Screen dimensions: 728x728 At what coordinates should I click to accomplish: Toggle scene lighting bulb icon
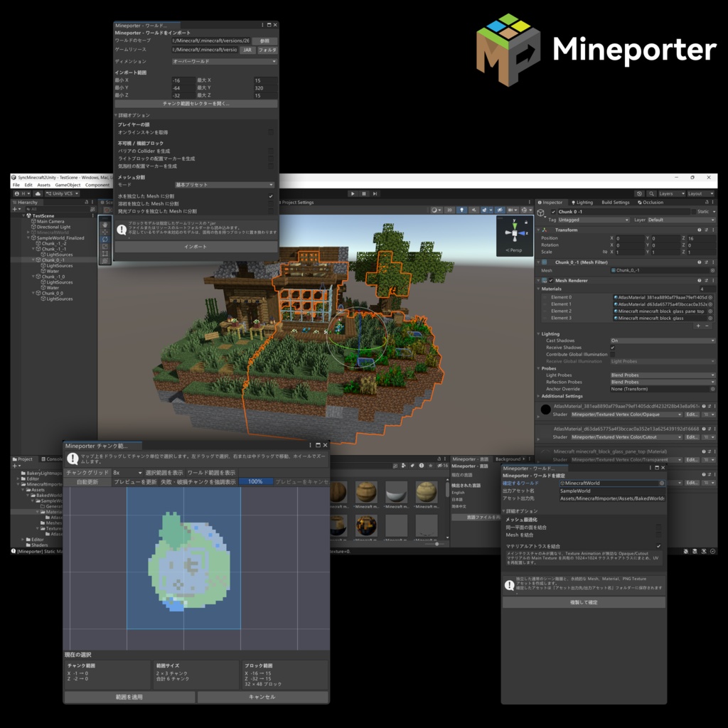(461, 210)
